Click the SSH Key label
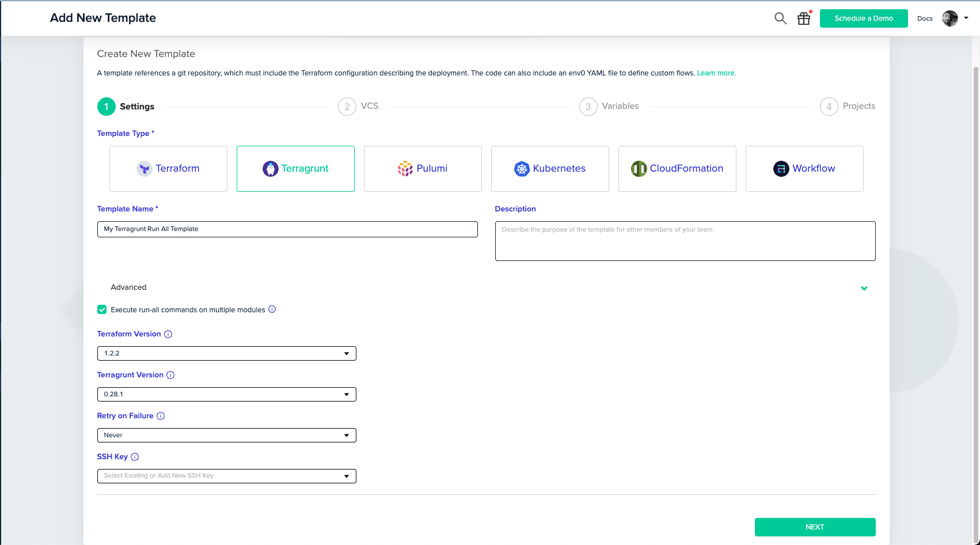The height and width of the screenshot is (545, 980). coord(112,457)
